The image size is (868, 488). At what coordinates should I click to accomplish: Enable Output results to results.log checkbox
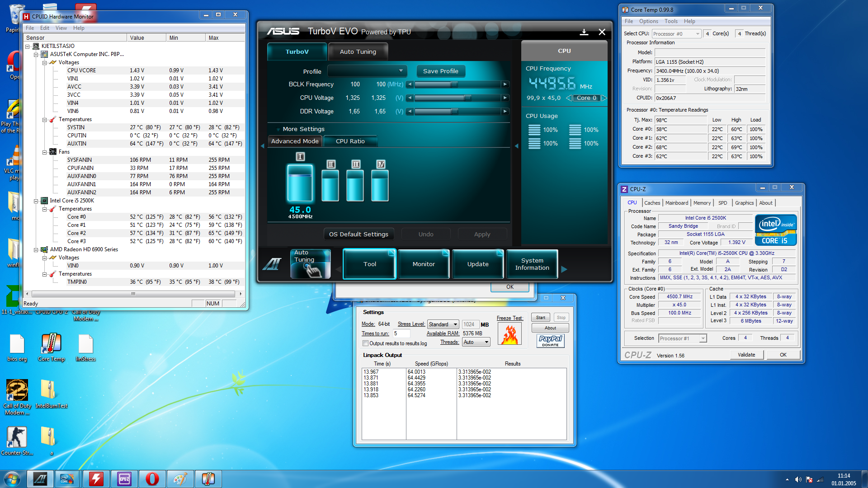point(365,343)
